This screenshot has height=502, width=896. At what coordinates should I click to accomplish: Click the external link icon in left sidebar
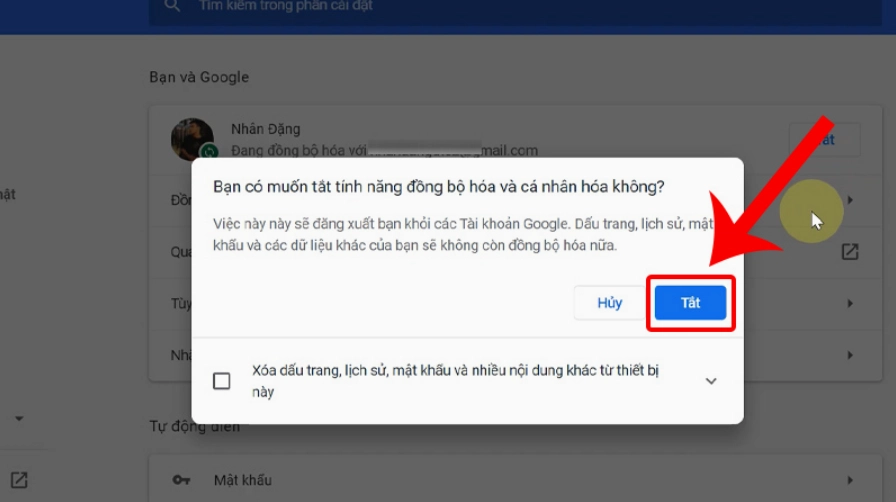(x=19, y=480)
